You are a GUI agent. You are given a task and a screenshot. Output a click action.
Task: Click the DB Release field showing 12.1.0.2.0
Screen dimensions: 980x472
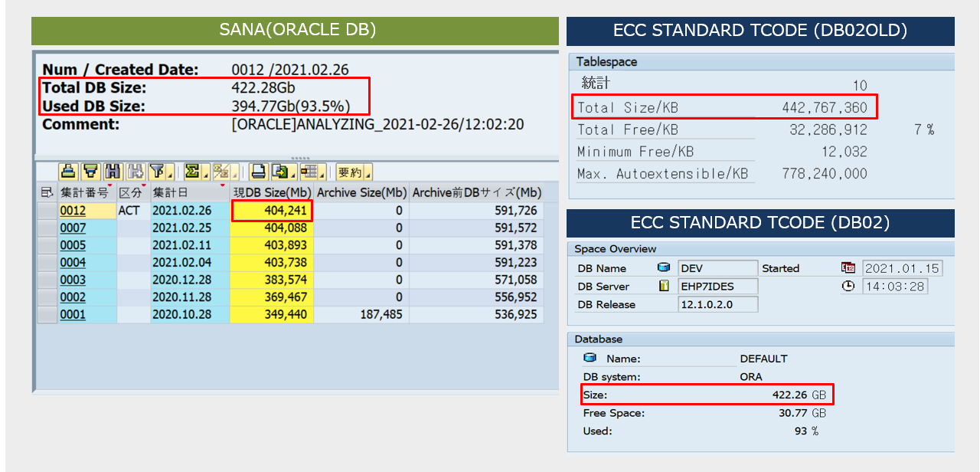point(717,304)
